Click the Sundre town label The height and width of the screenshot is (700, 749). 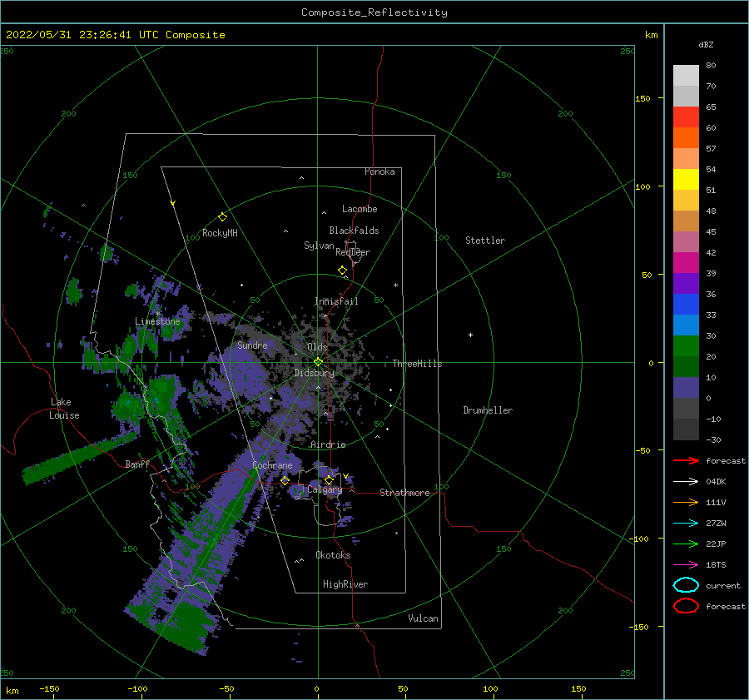coord(252,345)
